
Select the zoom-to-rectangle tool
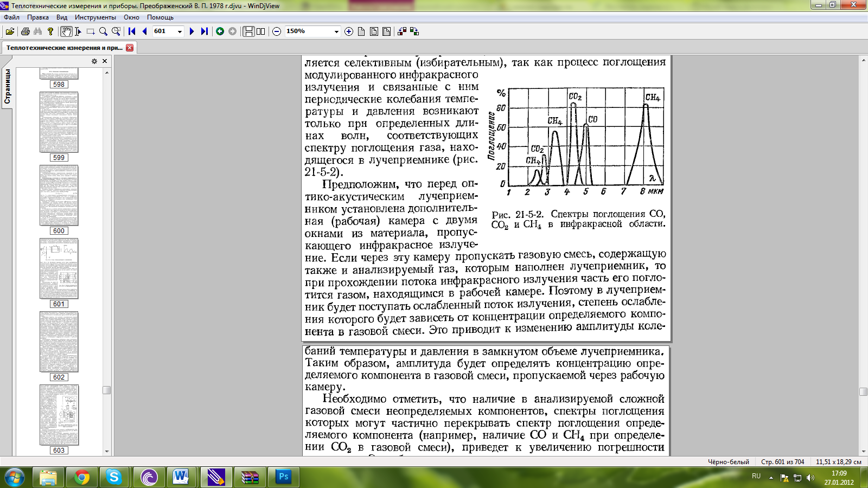(x=116, y=31)
